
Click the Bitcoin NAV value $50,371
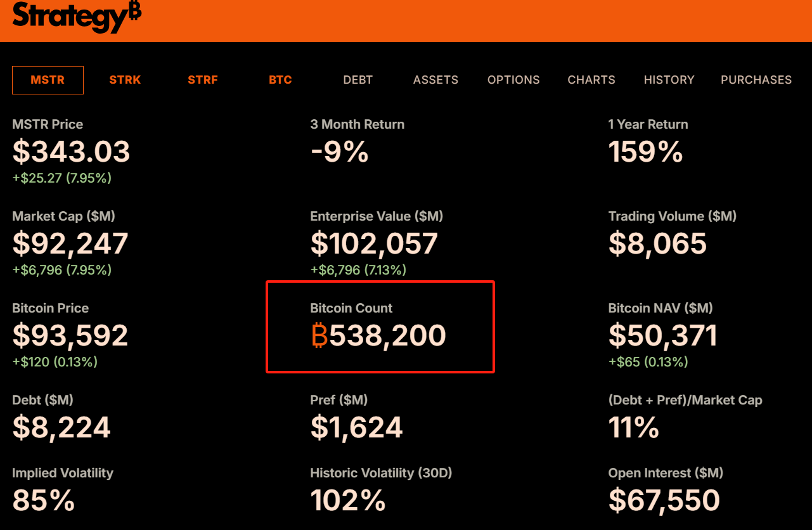tap(663, 336)
